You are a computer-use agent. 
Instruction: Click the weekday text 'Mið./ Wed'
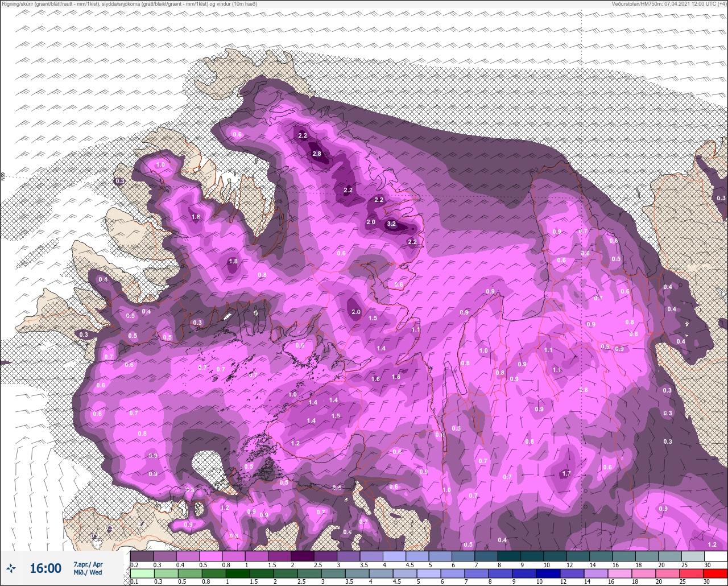pos(88,572)
